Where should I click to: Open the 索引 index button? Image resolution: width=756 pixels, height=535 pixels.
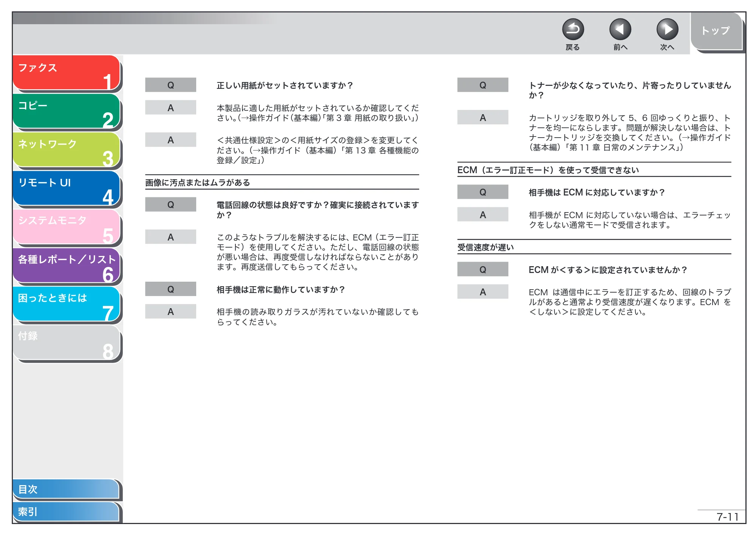(x=66, y=512)
